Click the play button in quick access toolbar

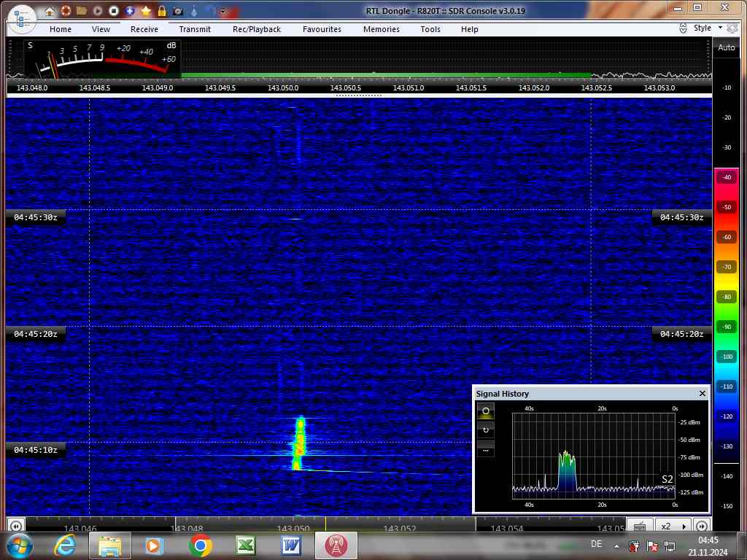point(98,10)
